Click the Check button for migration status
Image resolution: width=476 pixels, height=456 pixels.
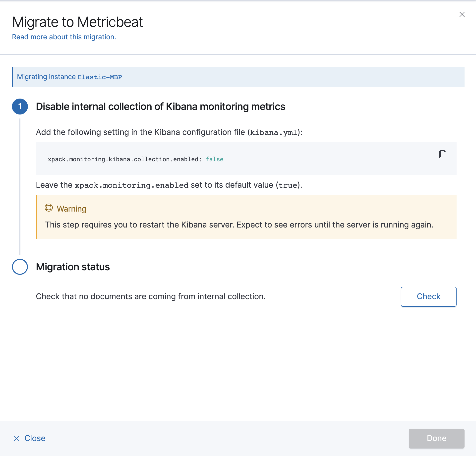(x=428, y=296)
